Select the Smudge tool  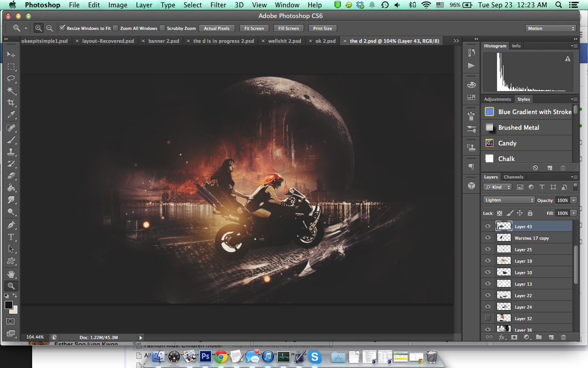(x=11, y=200)
